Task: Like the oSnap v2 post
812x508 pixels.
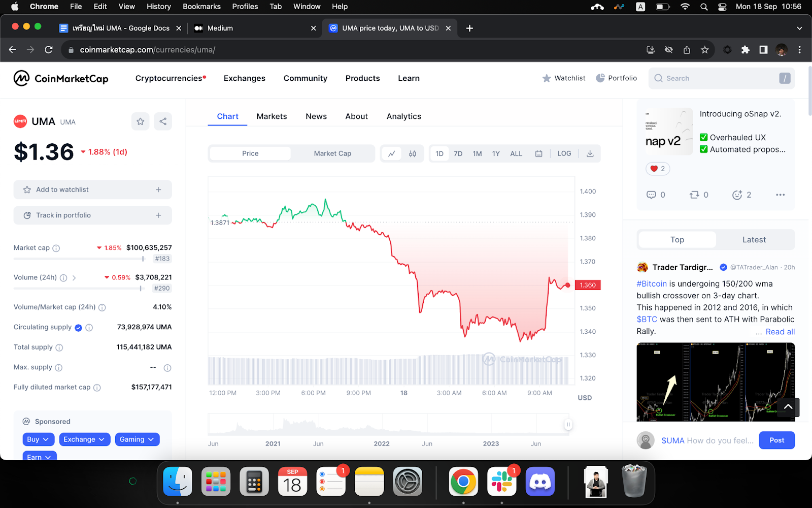Action: pos(658,169)
